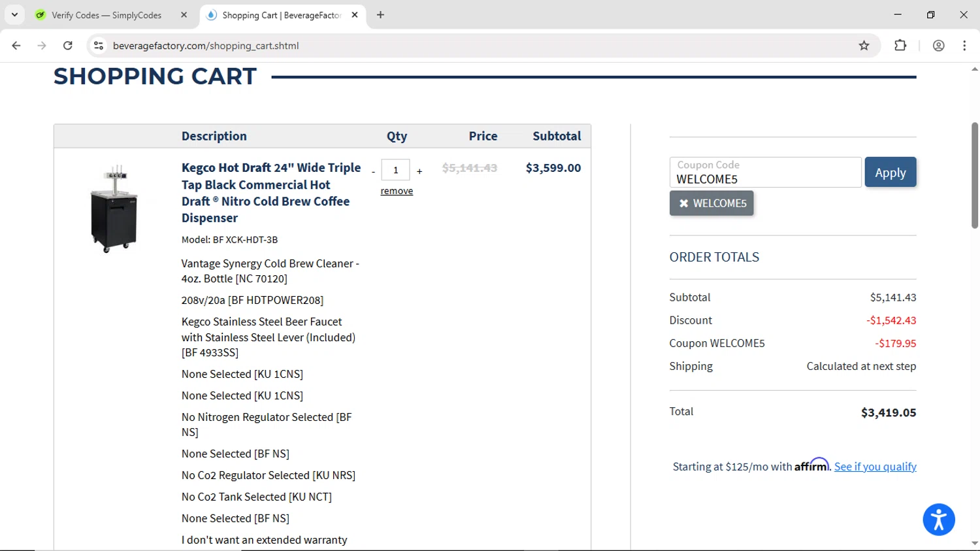
Task: Click 208v/20a [BF HDTPOWER208] option text
Action: pos(252,300)
